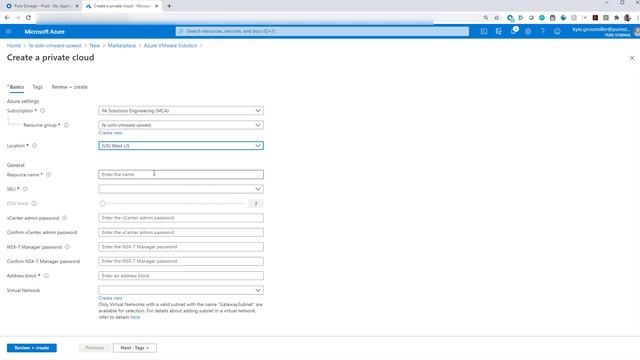Go to fa-soln-vmware-uswest breadcrumb
Viewport: 640px width, 360px height.
tap(55, 45)
